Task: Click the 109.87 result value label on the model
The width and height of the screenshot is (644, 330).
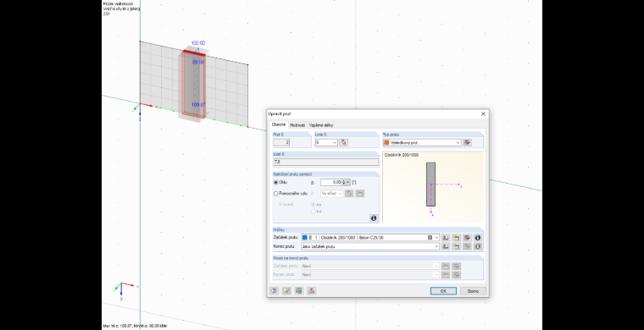Action: (198, 105)
